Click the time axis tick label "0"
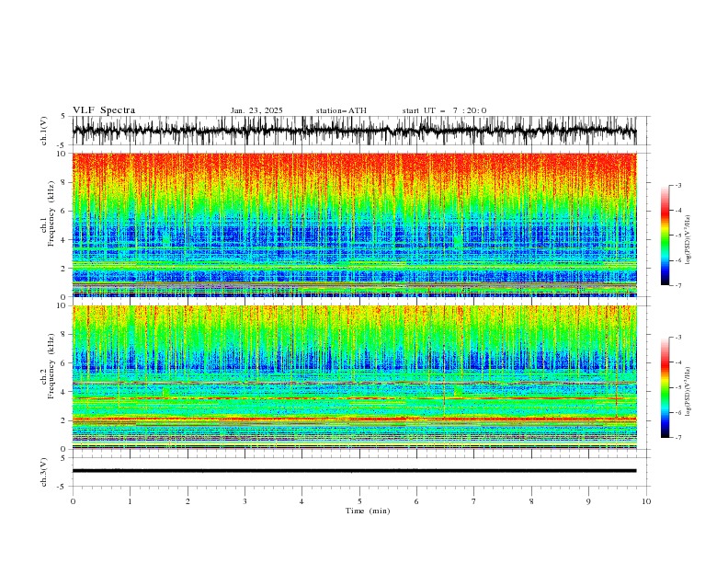This screenshot has width=728, height=563. coord(73,501)
